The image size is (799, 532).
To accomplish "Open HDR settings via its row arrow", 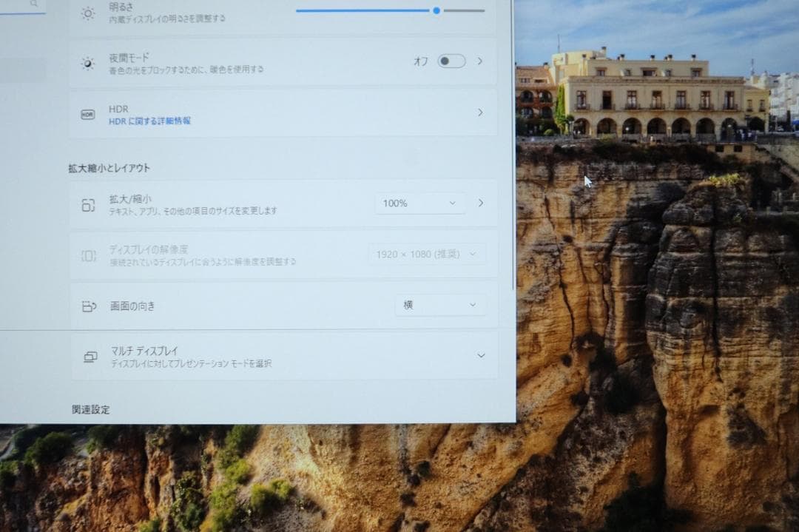I will point(481,113).
